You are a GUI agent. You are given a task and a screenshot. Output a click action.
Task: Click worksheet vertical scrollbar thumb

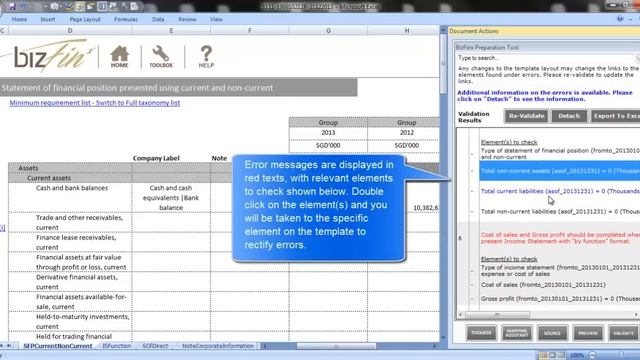[443, 64]
